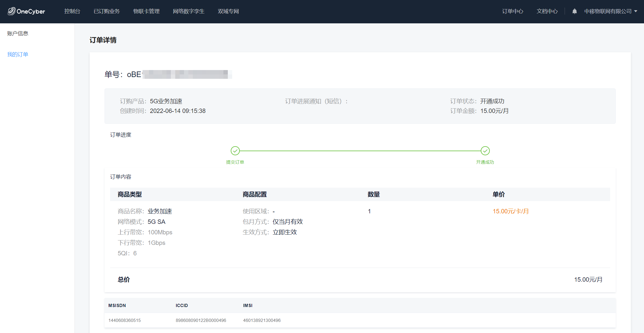644x333 pixels.
Task: Open the 控制台 menu
Action: pyautogui.click(x=72, y=11)
